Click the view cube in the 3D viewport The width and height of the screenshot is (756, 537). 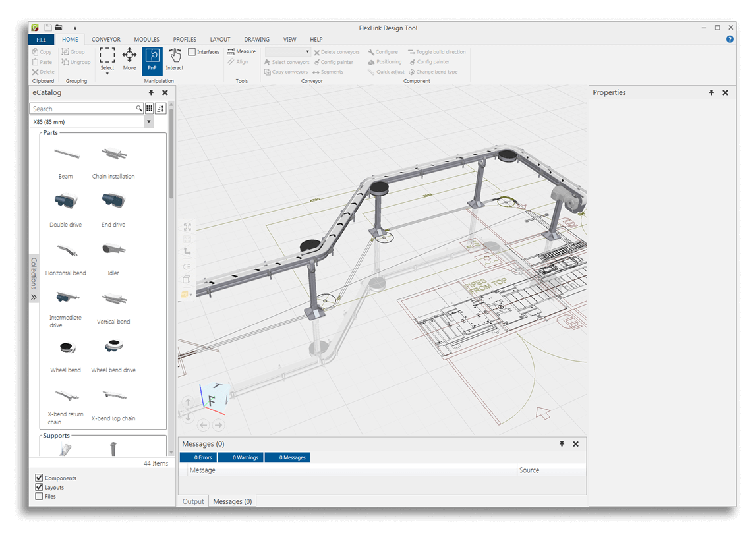pyautogui.click(x=214, y=399)
